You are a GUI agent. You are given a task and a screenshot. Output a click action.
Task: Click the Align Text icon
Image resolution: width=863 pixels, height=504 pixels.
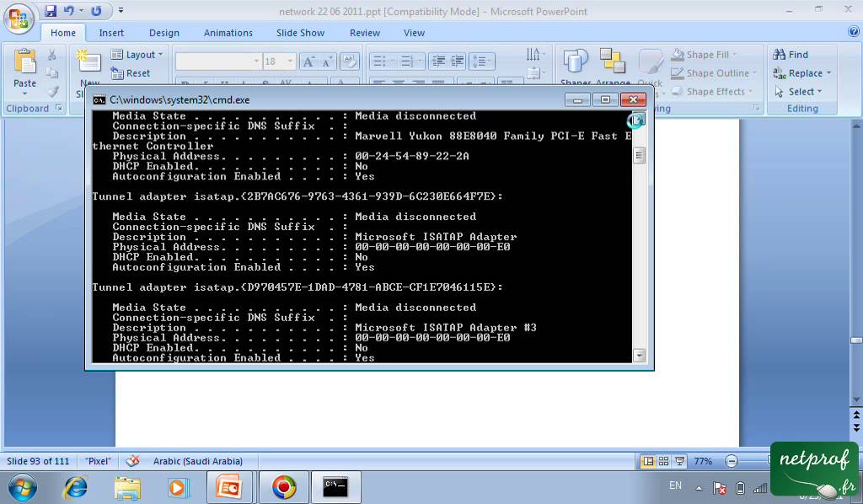(x=534, y=73)
